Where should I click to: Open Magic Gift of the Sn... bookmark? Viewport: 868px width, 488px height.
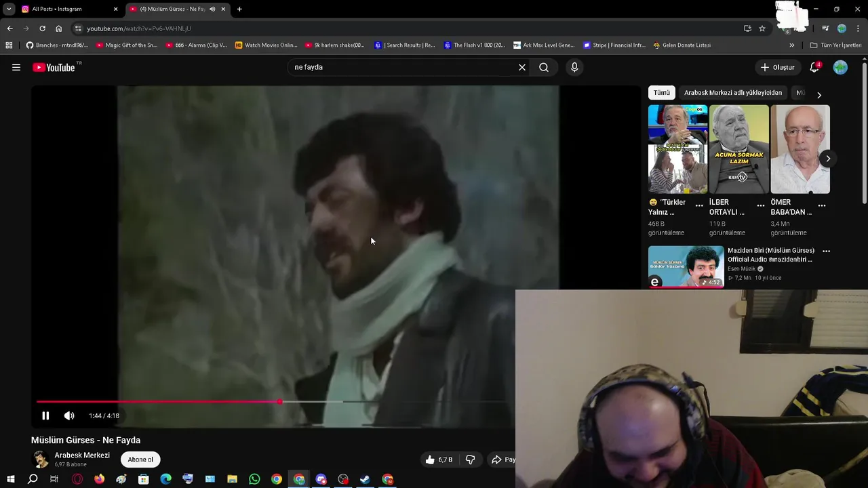coord(127,45)
